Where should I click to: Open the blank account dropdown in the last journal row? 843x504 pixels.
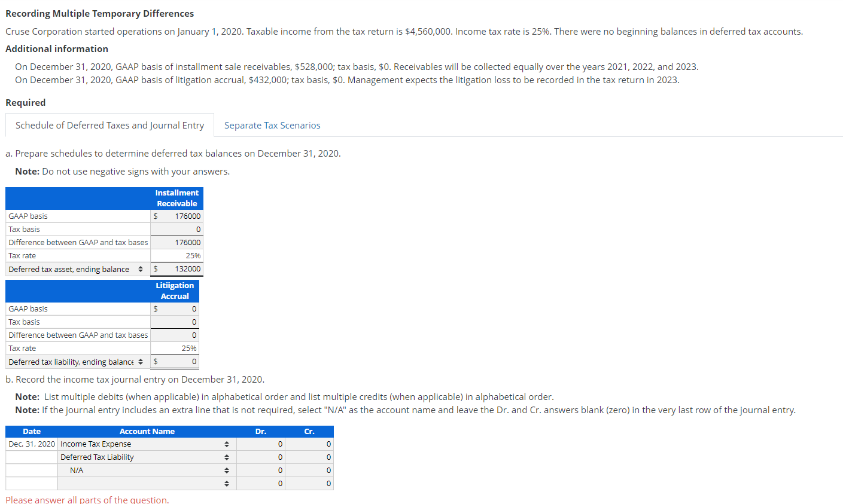[x=227, y=483]
